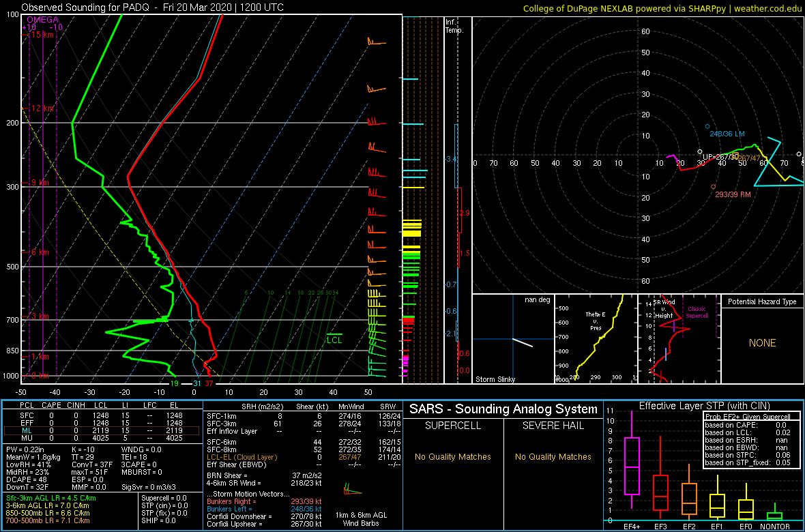Click the Eff Inflow Layer row
Image resolution: width=805 pixels, height=532 pixels.
[x=304, y=431]
